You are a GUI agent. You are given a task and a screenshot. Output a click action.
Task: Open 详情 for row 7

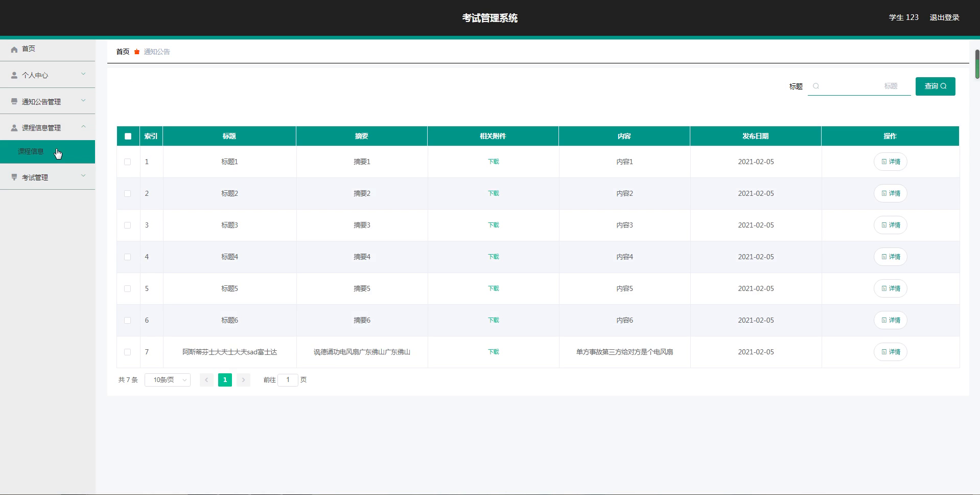(890, 352)
